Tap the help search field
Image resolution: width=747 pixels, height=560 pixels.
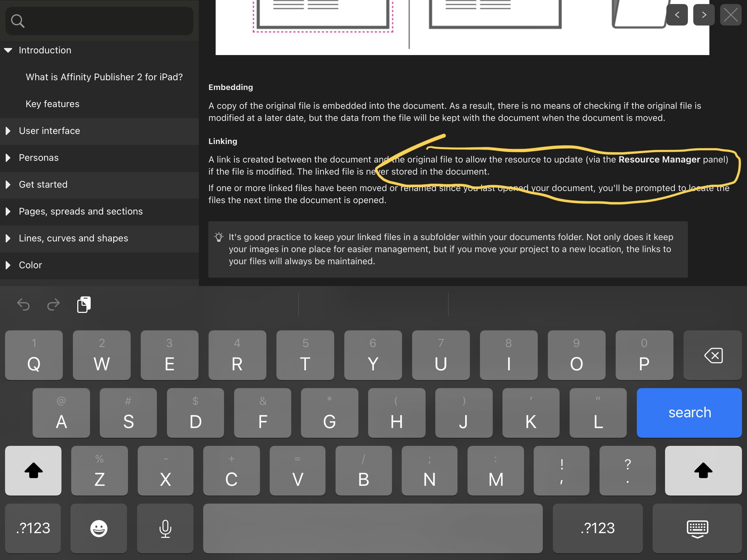(99, 21)
